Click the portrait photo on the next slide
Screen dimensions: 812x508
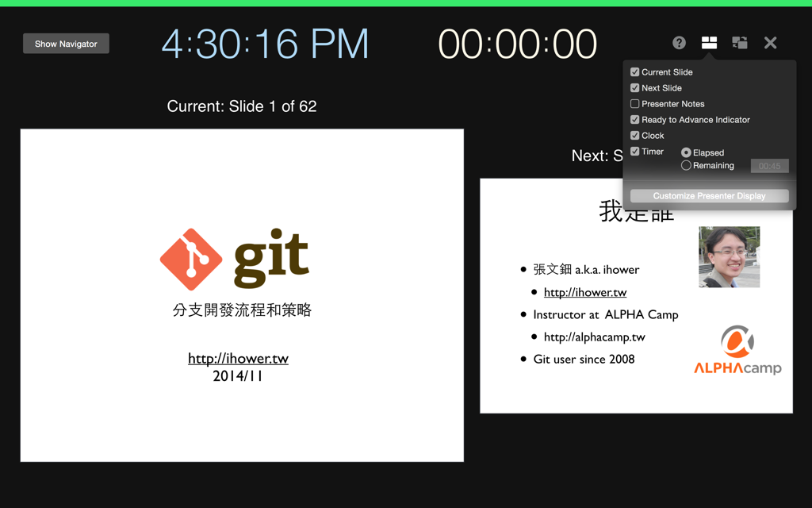click(730, 256)
